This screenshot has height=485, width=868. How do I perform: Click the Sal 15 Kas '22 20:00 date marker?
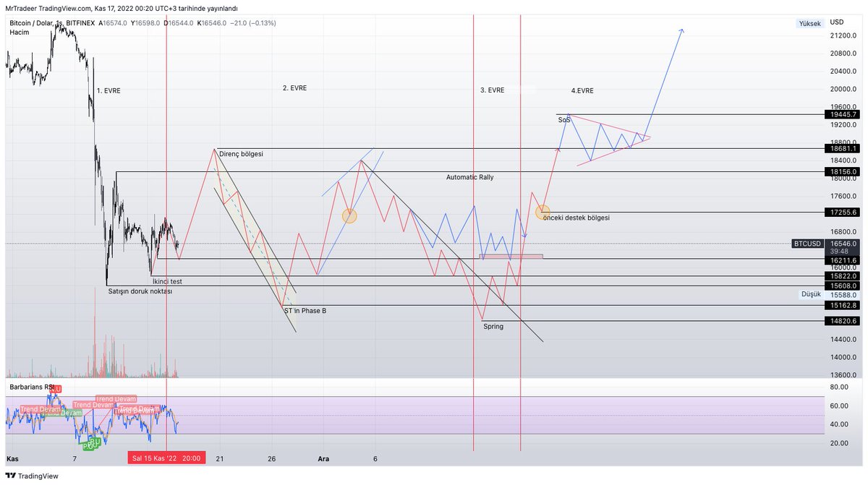tap(166, 458)
